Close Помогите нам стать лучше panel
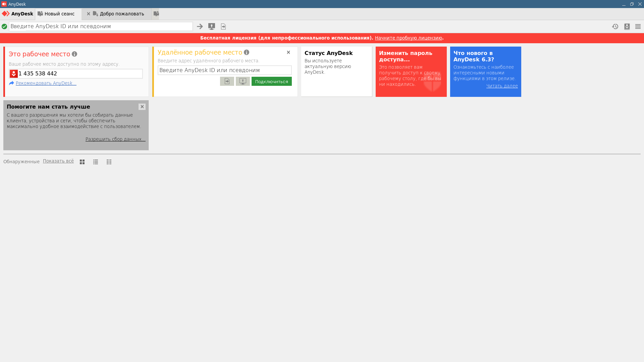 click(x=142, y=107)
